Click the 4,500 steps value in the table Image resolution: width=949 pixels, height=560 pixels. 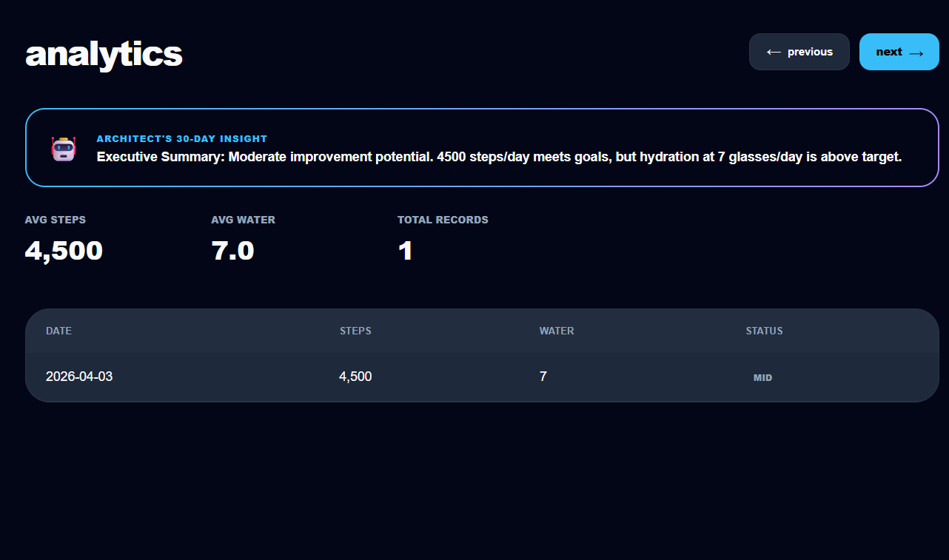coord(355,377)
